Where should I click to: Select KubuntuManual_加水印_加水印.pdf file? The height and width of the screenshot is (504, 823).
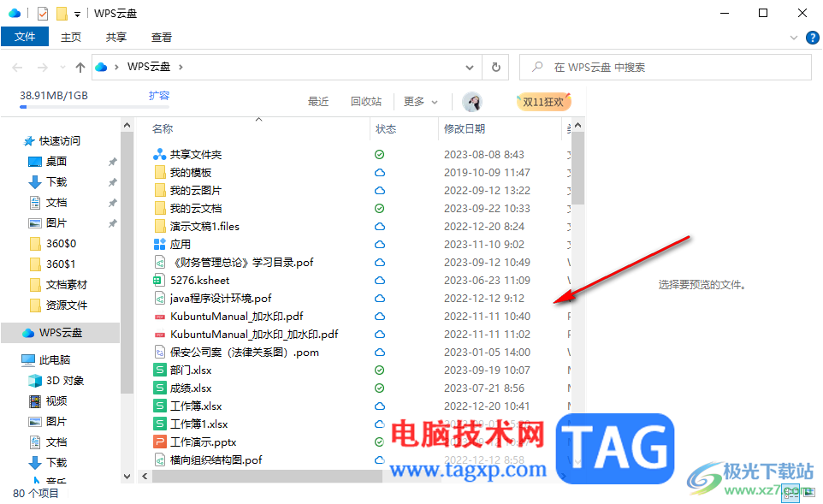tap(254, 335)
